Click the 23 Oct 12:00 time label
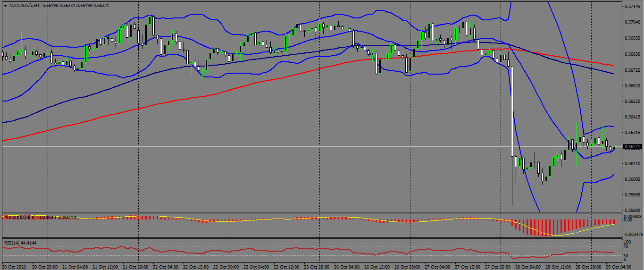This screenshot has width=644, height=270. coord(286,267)
